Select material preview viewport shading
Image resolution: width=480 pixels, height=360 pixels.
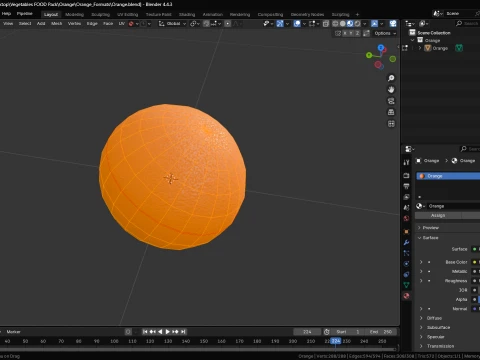(350, 24)
